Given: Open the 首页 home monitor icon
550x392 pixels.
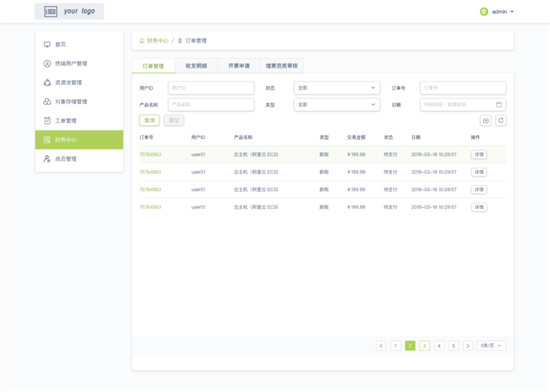Looking at the screenshot, I should tap(47, 44).
